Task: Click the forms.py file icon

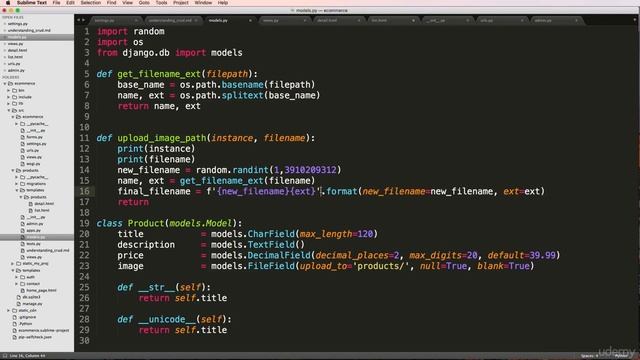Action: pyautogui.click(x=23, y=137)
